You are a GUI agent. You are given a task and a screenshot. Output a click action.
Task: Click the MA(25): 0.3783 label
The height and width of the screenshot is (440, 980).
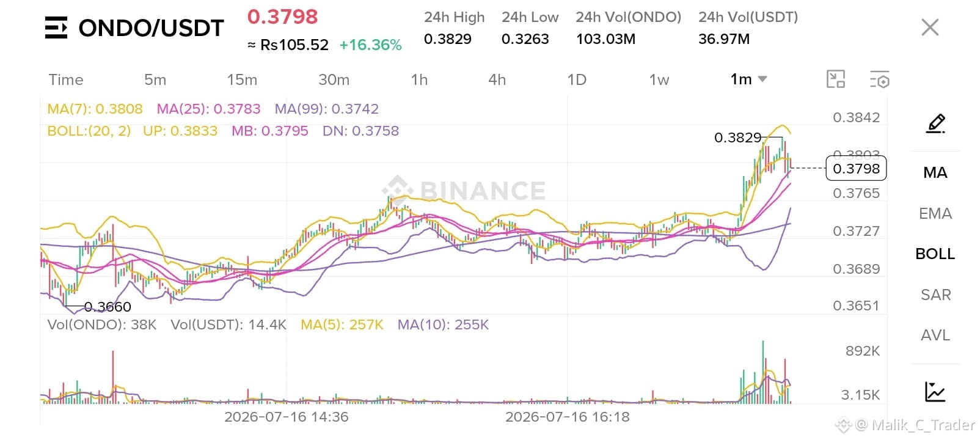[x=208, y=109]
